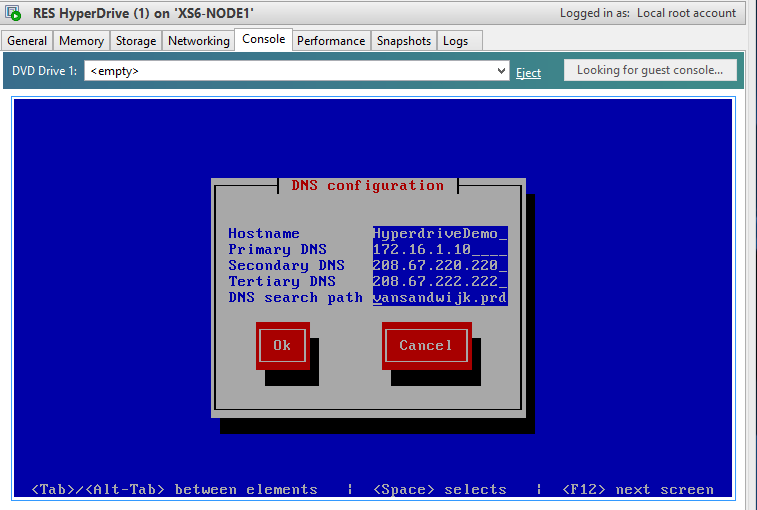Switch to the Memory tab
757x510 pixels.
tap(82, 41)
